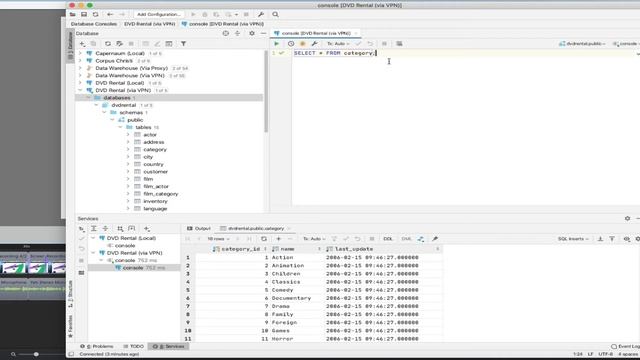Sort by last_update column header

(383, 249)
